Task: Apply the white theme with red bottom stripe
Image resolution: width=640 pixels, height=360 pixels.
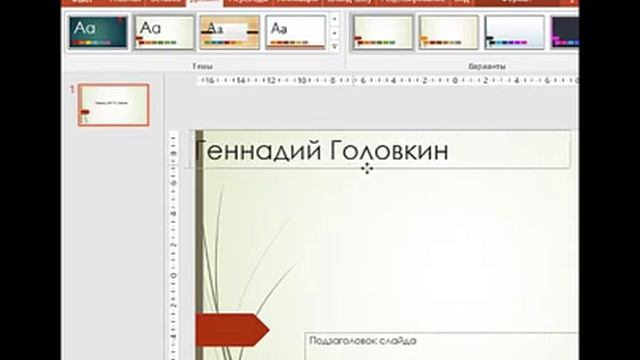Action: 296,32
